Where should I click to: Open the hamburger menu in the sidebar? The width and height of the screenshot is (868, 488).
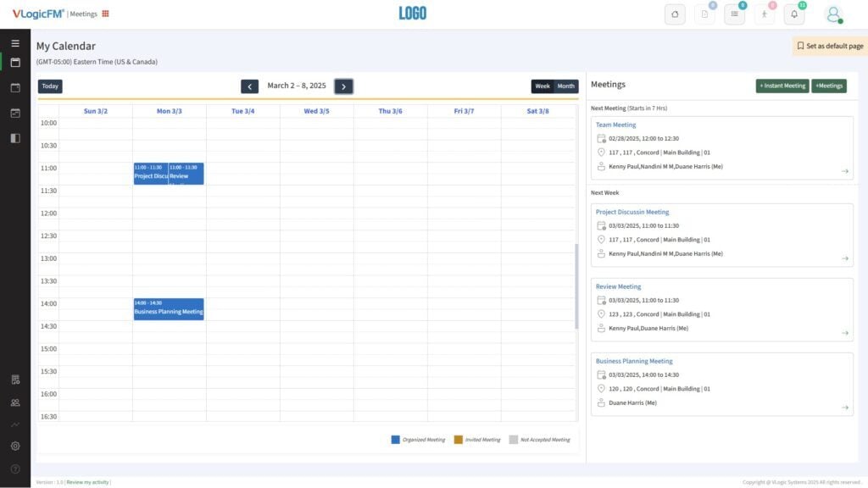tap(14, 42)
